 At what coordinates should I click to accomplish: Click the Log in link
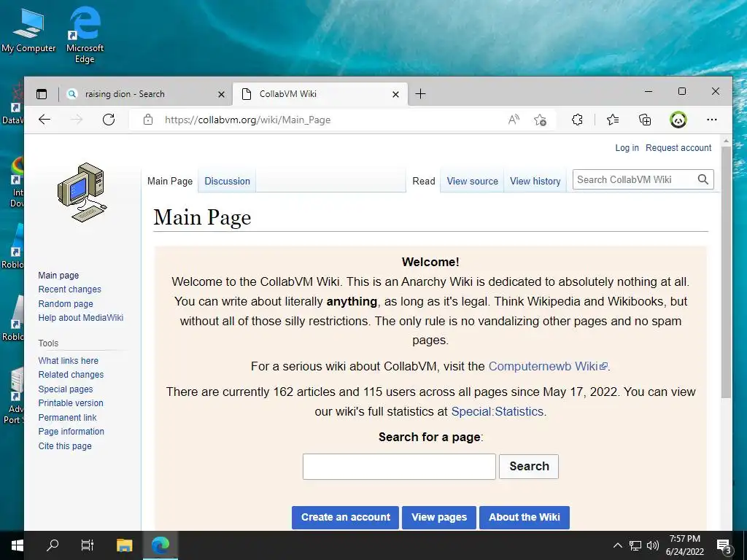[627, 148]
